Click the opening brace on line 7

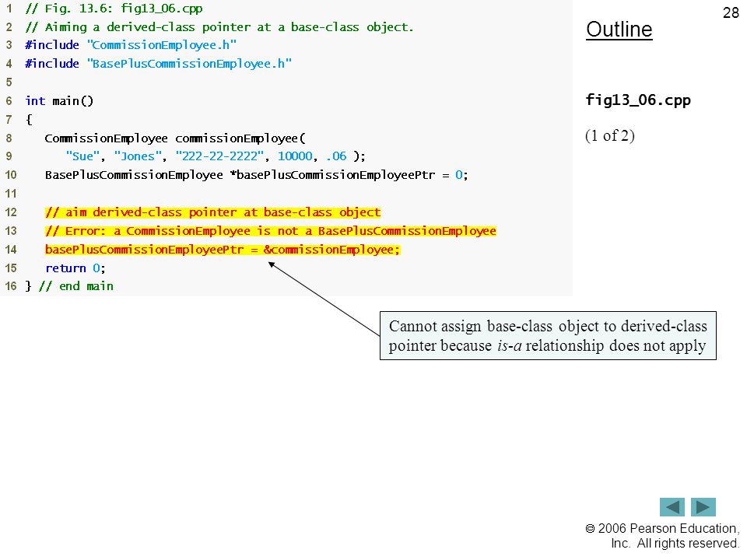pos(29,120)
